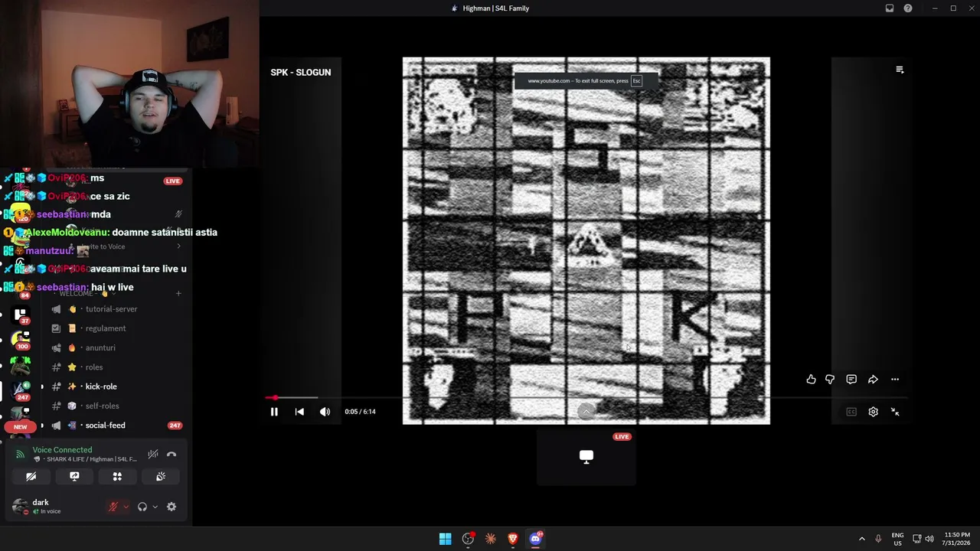Image resolution: width=980 pixels, height=551 pixels.
Task: Open the Windows Start menu
Action: [445, 539]
